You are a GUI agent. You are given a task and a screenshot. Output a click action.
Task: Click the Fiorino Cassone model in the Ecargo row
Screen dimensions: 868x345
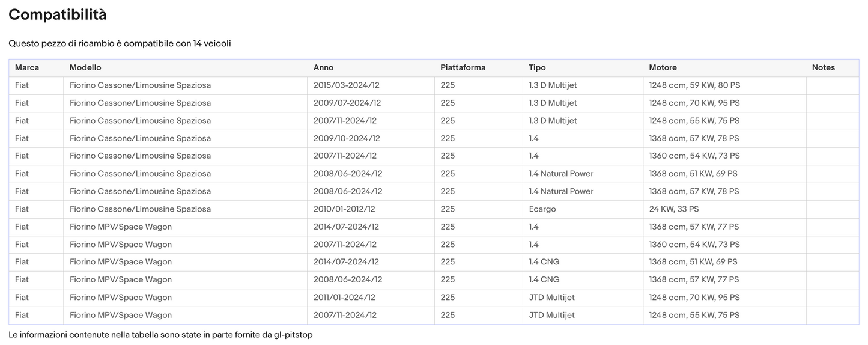coord(140,209)
